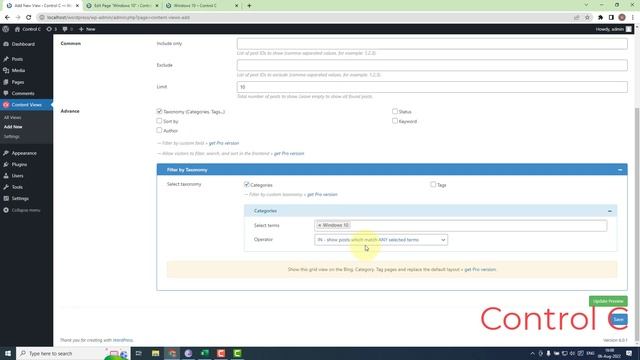Switch to third browser tab Windows 10

tap(202, 6)
